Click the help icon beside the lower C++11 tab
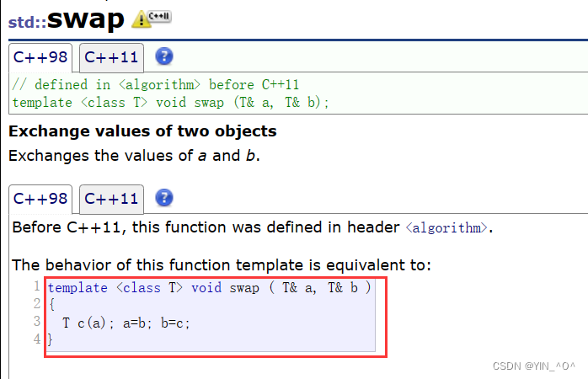This screenshot has width=588, height=379. click(x=165, y=199)
